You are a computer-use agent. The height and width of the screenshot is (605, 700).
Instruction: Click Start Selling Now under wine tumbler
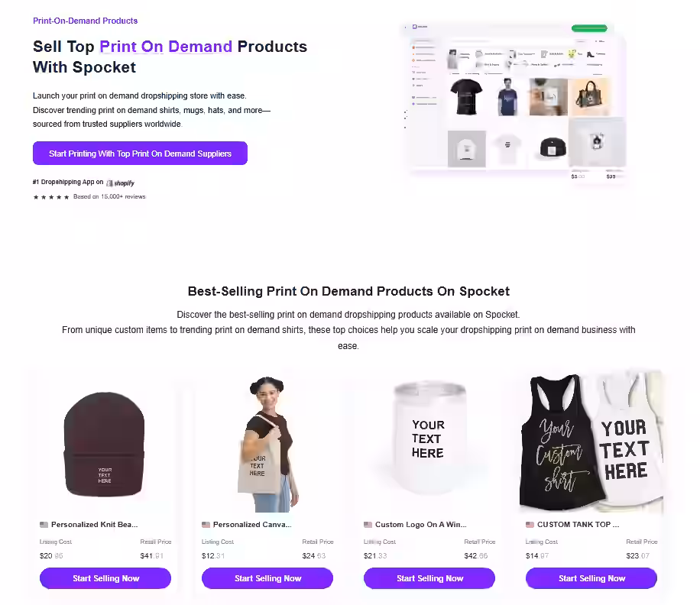tap(429, 578)
